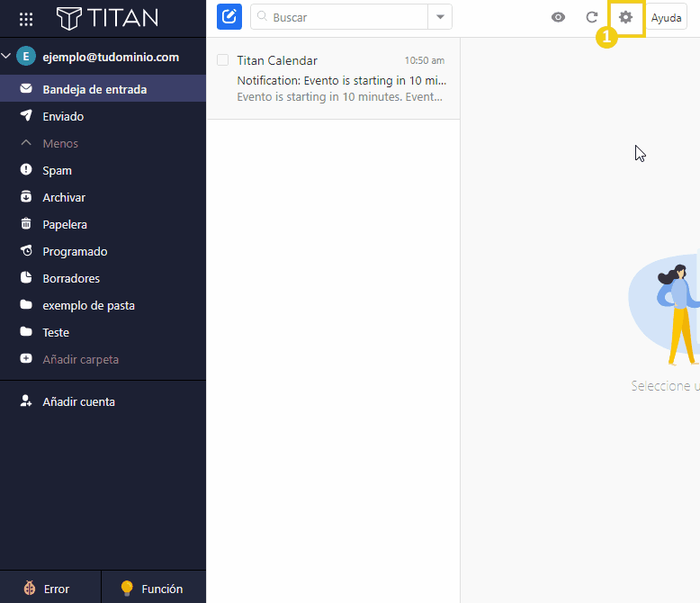Click the Borradores drafts icon

(26, 277)
